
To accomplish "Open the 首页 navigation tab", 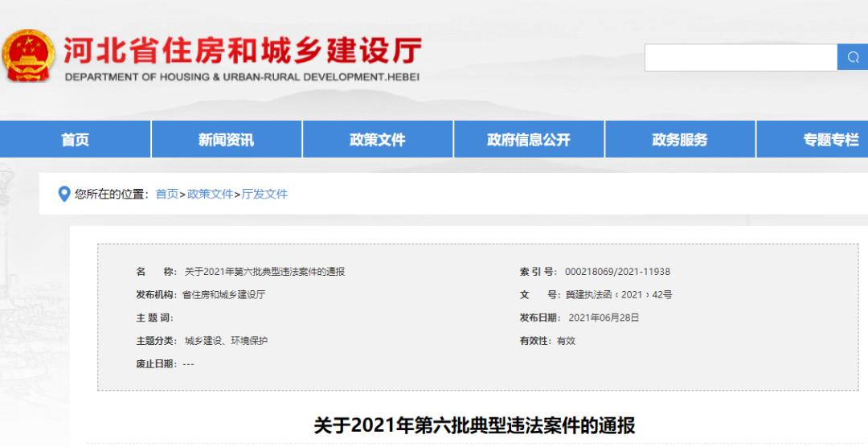I will (75, 140).
